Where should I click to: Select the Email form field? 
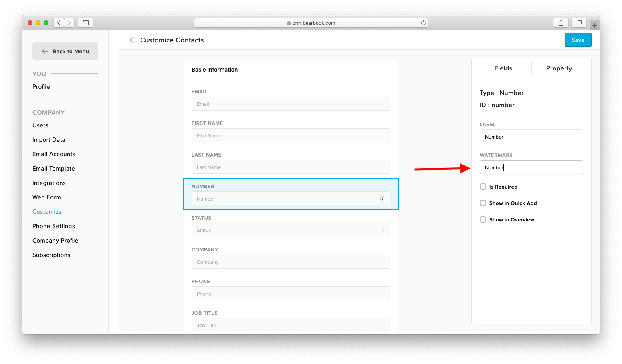[291, 104]
